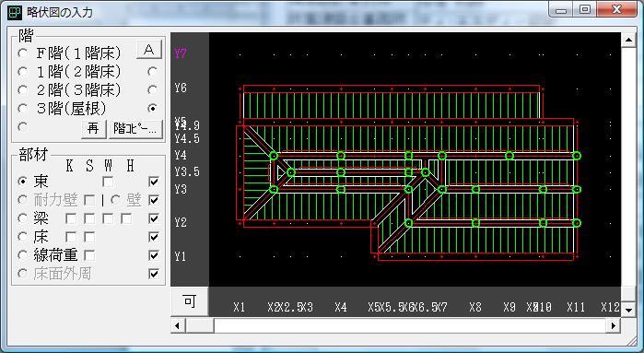The height and width of the screenshot is (353, 644).
Task: Click the horizontal scrollbar right arrow
Action: (614, 326)
